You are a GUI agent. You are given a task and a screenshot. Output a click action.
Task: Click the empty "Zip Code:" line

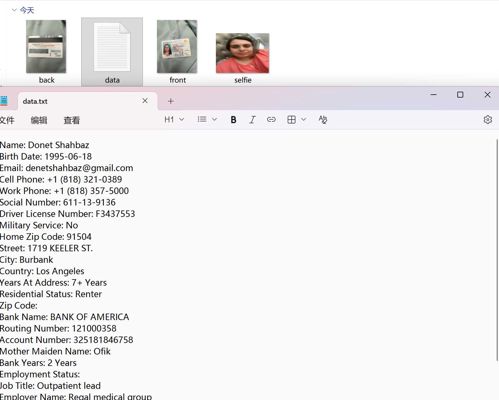tap(19, 306)
